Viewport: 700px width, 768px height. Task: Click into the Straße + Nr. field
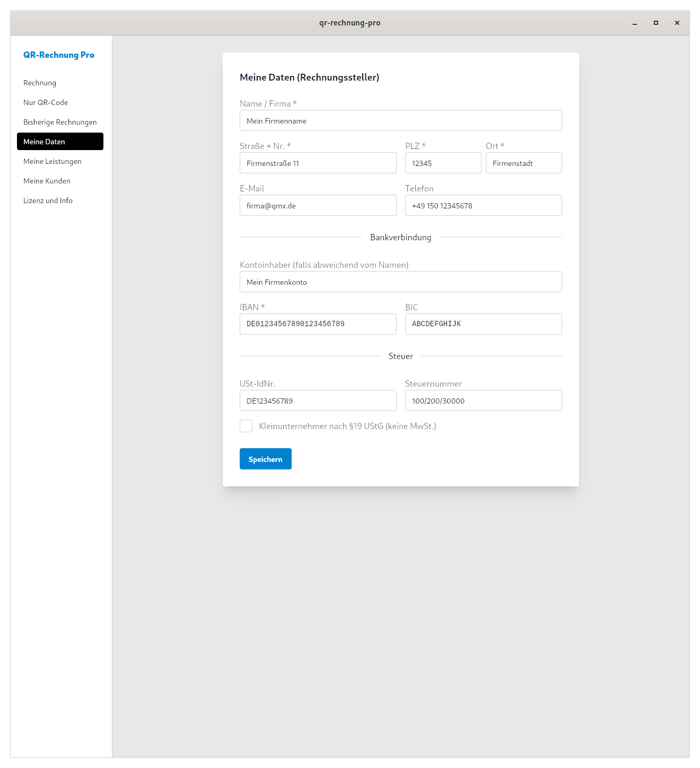click(x=318, y=163)
